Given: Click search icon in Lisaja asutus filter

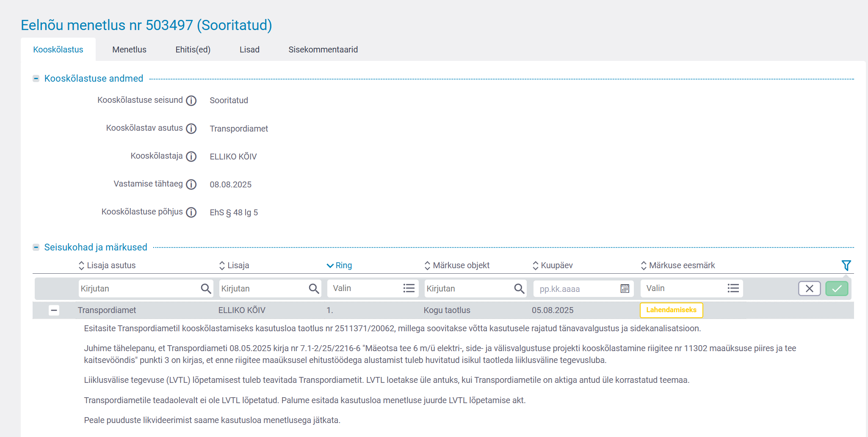Looking at the screenshot, I should [x=206, y=289].
